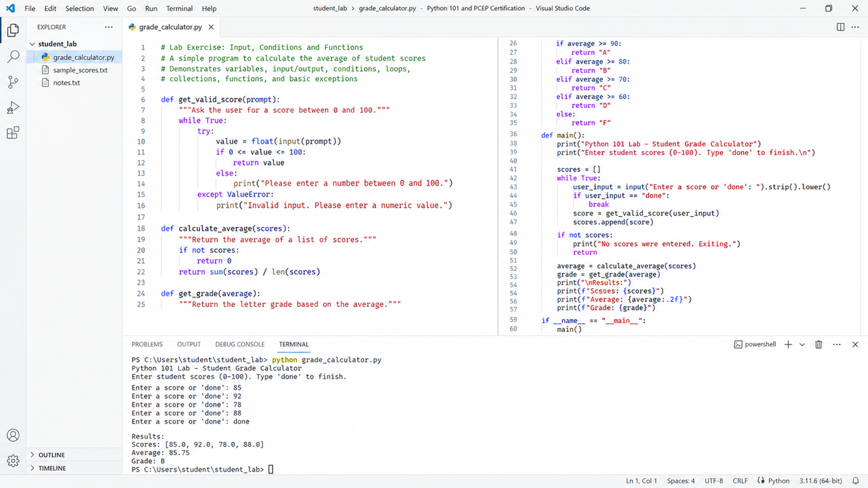This screenshot has height=488, width=868.
Task: Close the terminal panel
Action: (x=855, y=344)
